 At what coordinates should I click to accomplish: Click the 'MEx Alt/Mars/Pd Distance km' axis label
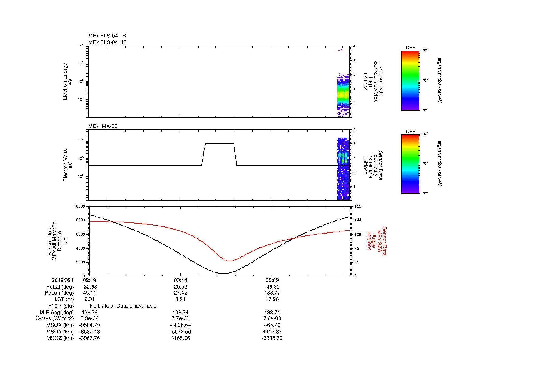pyautogui.click(x=57, y=241)
